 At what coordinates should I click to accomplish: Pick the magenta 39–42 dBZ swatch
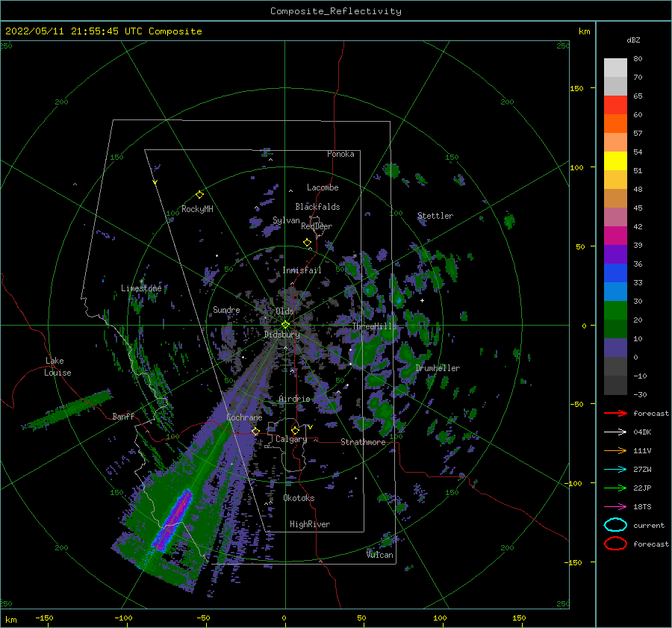pos(615,236)
